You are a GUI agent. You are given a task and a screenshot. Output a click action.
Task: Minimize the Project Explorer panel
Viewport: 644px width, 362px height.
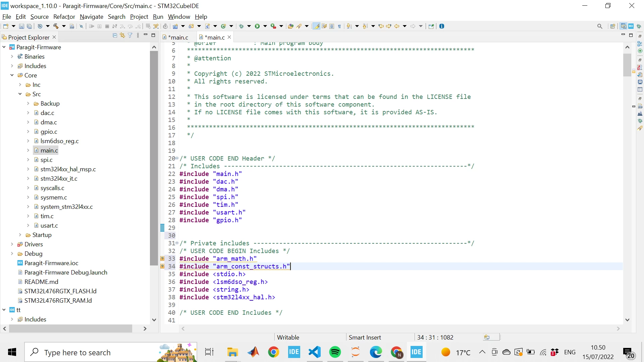(x=146, y=35)
